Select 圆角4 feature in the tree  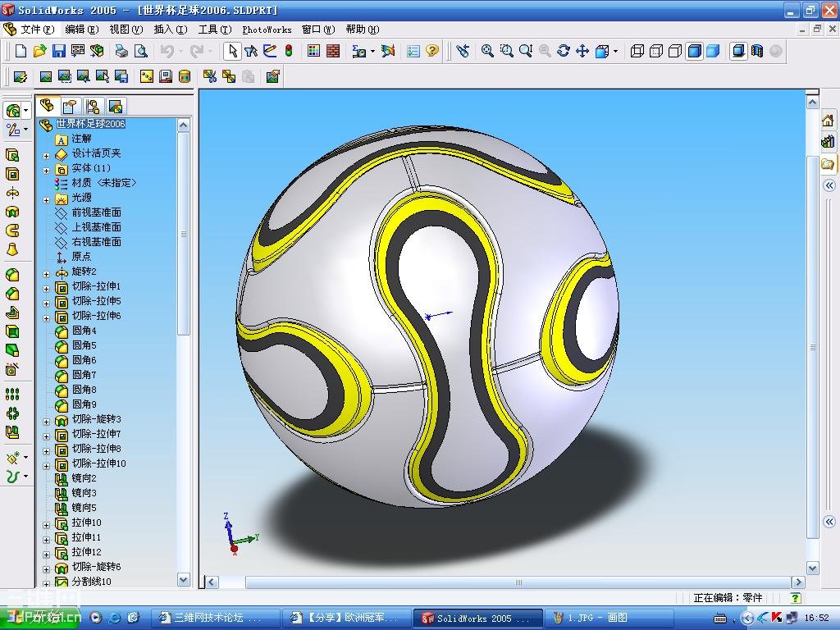coord(84,331)
